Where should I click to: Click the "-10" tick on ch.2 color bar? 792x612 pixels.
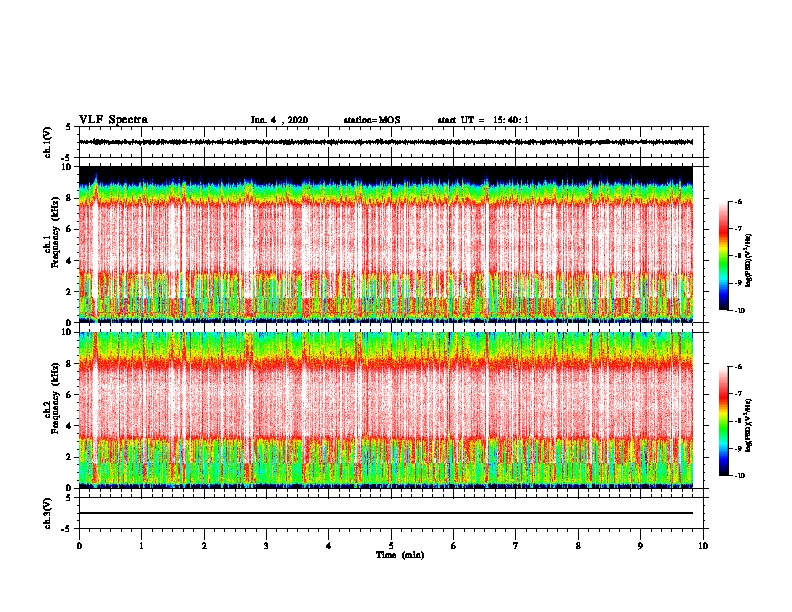pos(740,476)
